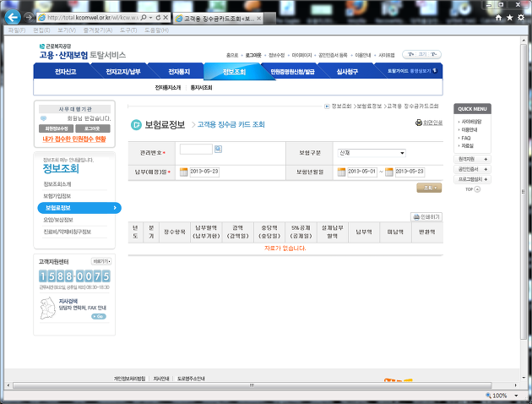
Task: Select the 심사청구 main tab
Action: click(x=347, y=72)
